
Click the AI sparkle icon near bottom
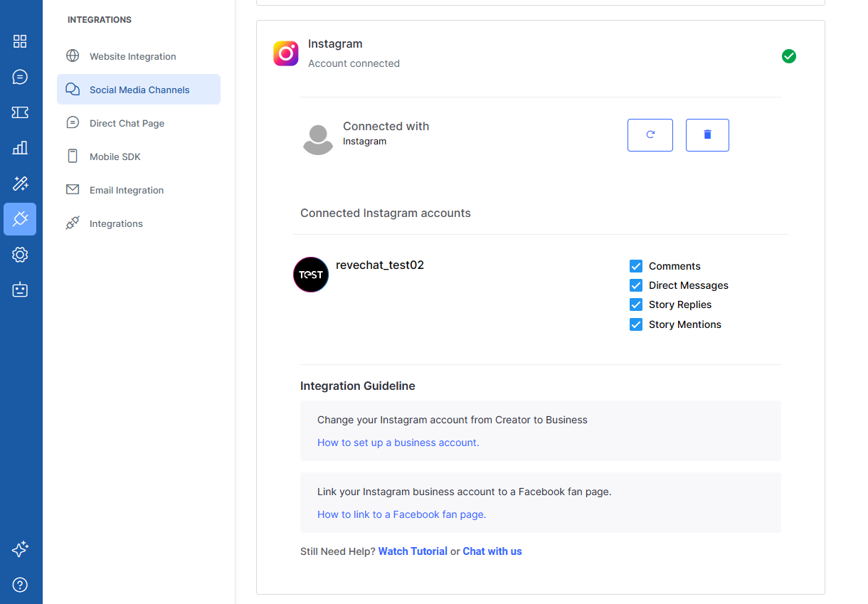pyautogui.click(x=20, y=549)
